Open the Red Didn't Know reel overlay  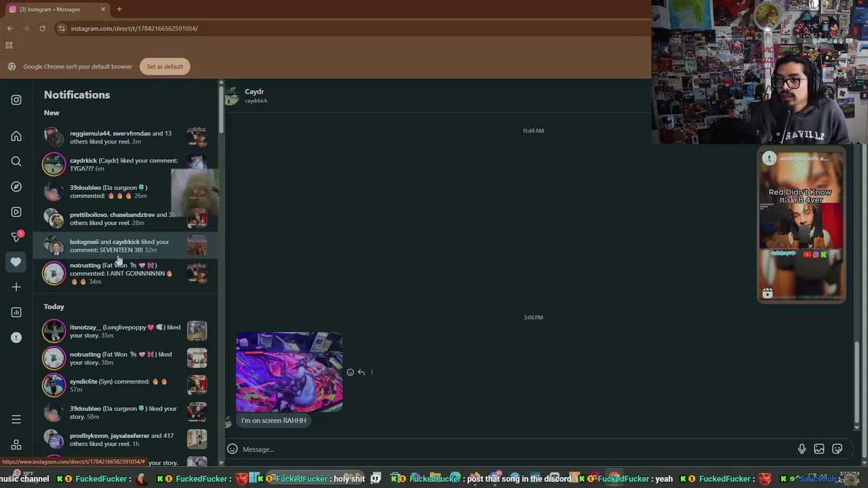(x=801, y=226)
